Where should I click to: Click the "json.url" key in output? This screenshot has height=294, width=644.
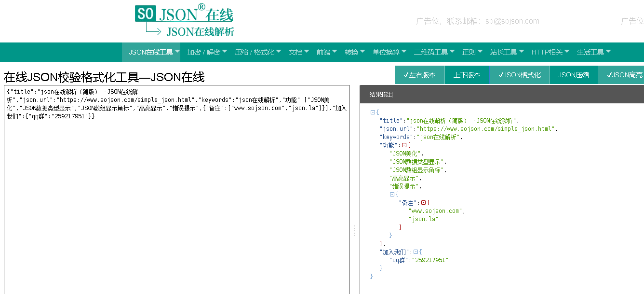pos(397,129)
